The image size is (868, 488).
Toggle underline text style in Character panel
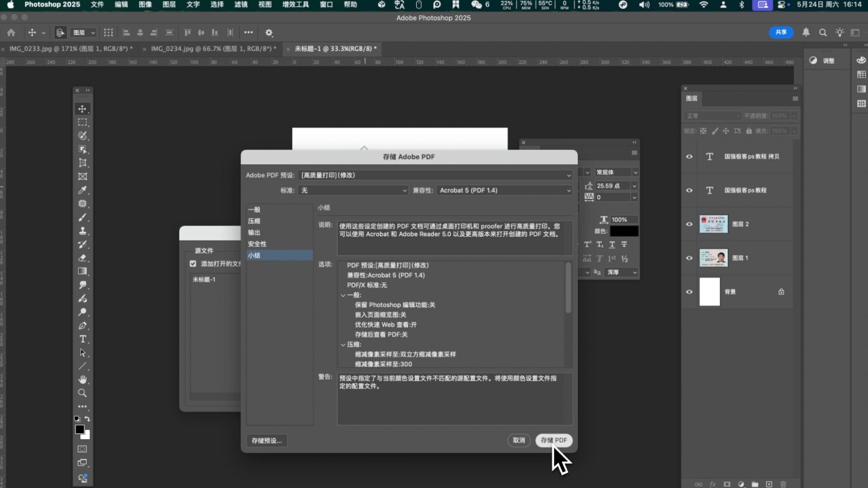[x=612, y=244]
